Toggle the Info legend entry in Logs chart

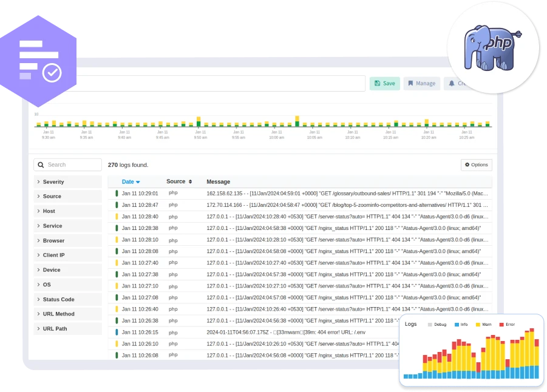point(461,325)
